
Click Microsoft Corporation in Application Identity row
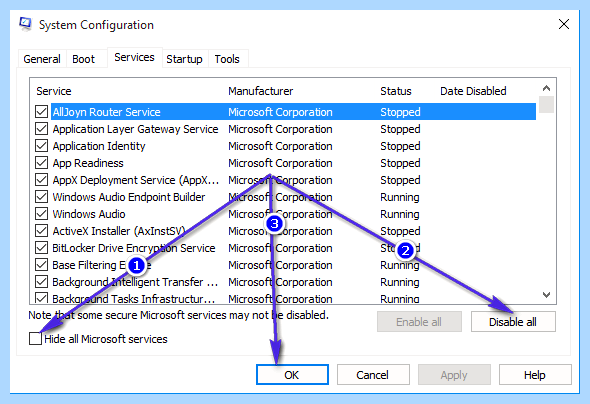280,146
